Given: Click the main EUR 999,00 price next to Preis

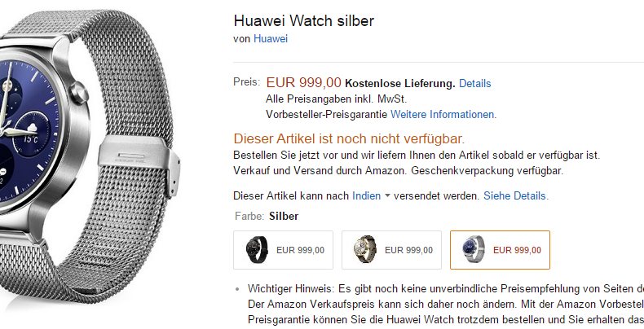Looking at the screenshot, I should [303, 82].
